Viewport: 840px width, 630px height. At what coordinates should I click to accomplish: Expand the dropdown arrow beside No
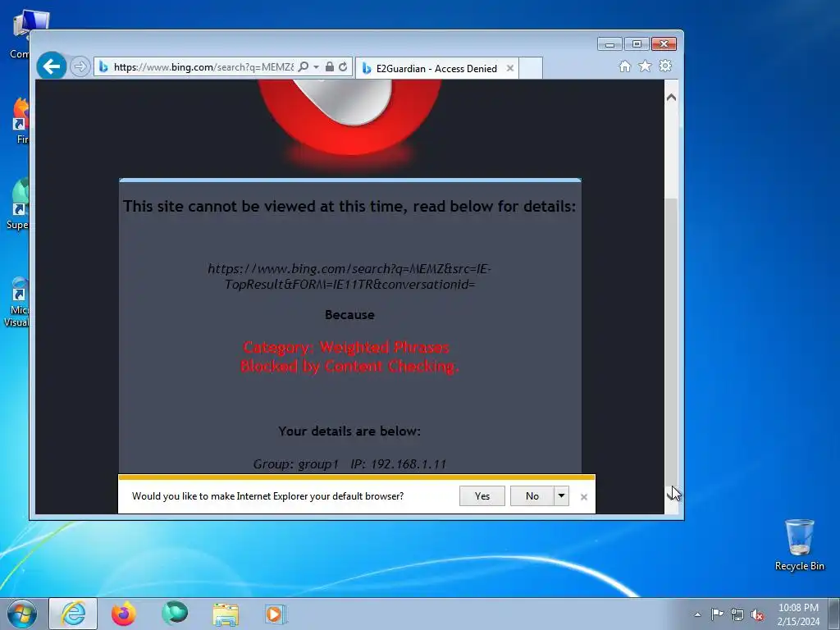click(x=561, y=496)
